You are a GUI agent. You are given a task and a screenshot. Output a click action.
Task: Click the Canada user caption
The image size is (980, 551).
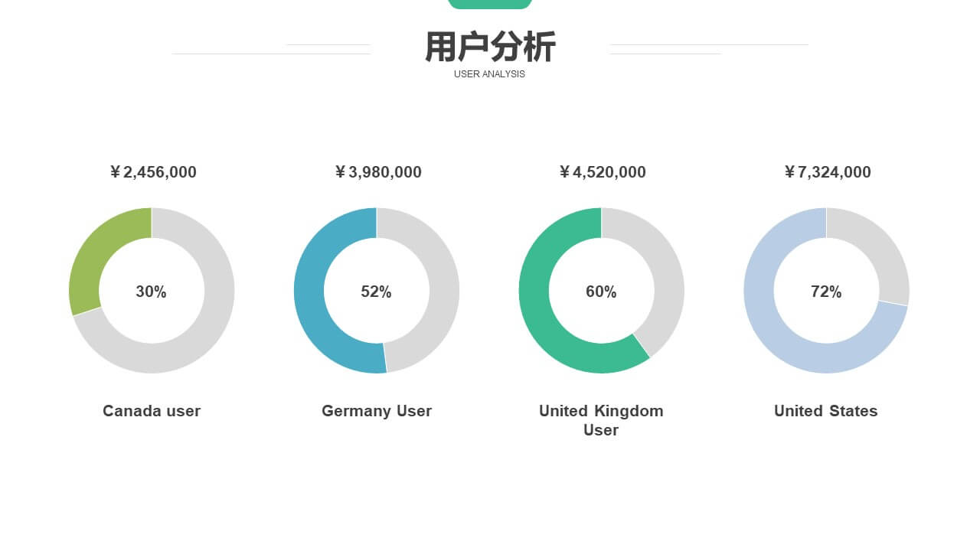pyautogui.click(x=152, y=411)
